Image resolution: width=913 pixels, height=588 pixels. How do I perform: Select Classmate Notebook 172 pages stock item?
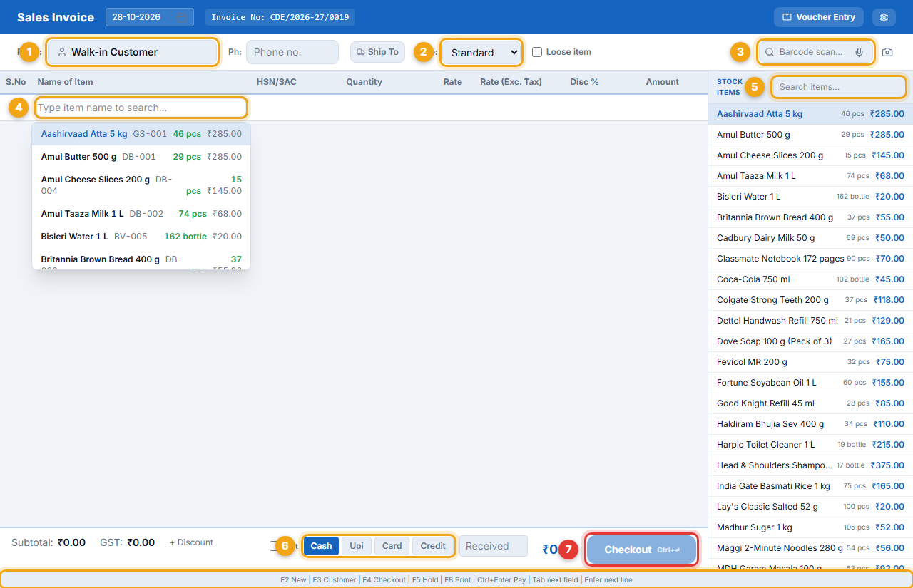click(810, 259)
